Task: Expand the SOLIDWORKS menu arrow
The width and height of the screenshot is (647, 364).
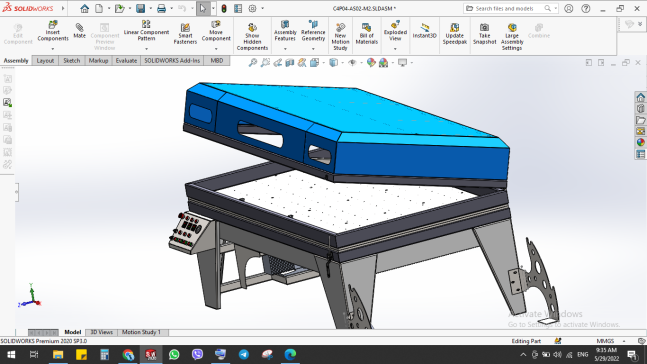Action: [63, 8]
